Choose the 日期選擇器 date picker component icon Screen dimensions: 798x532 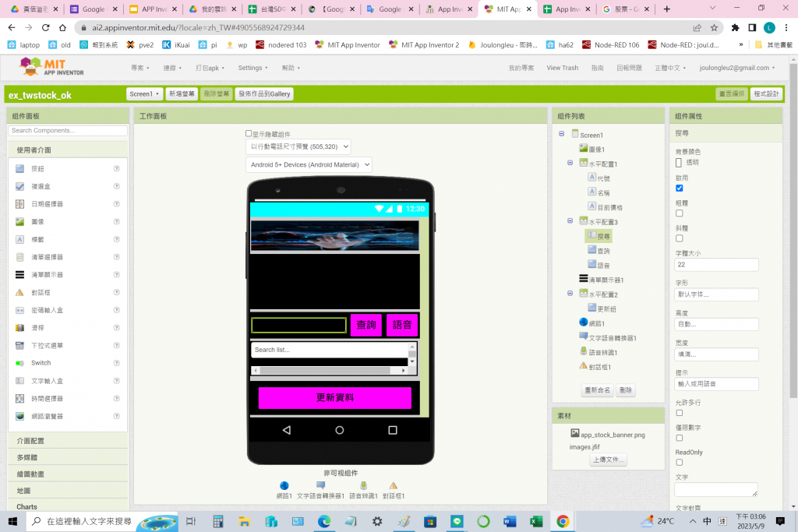click(x=19, y=204)
